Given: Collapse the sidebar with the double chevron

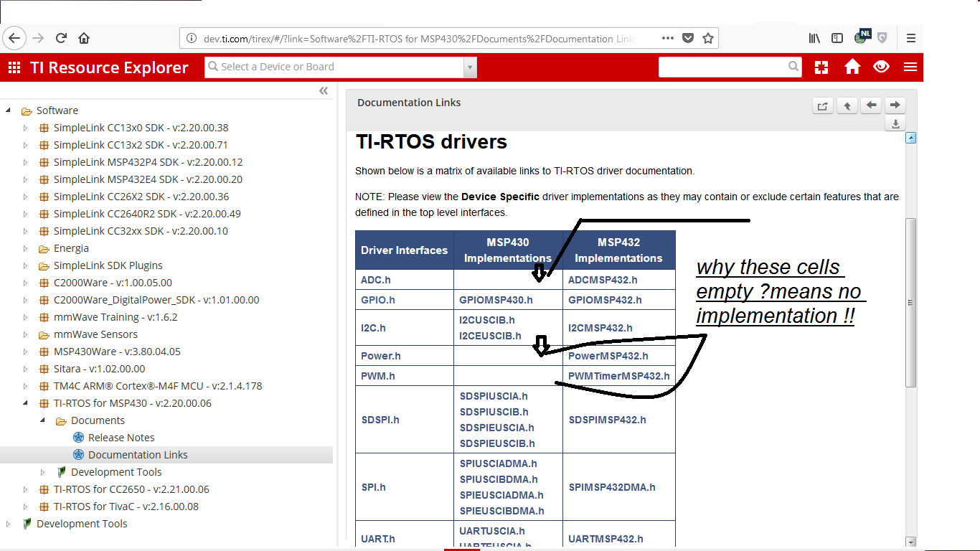Looking at the screenshot, I should pos(324,90).
